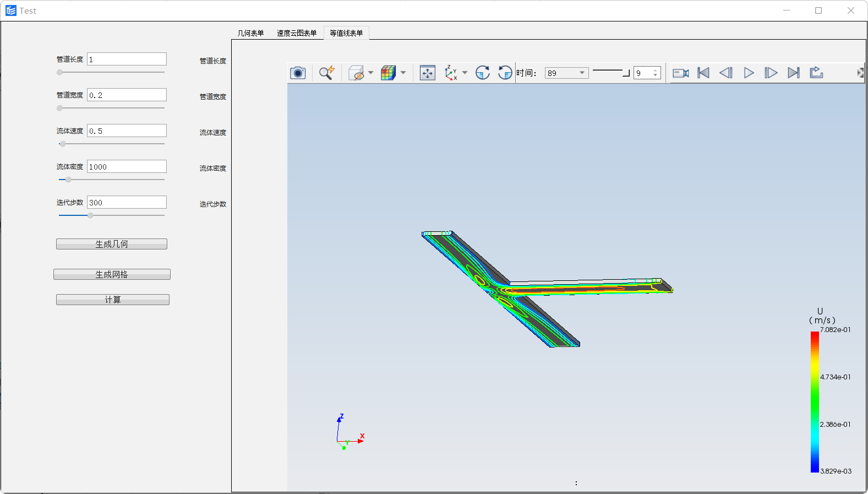This screenshot has height=494, width=868.
Task: Click the 迭代步数 slider handle
Action: (90, 215)
